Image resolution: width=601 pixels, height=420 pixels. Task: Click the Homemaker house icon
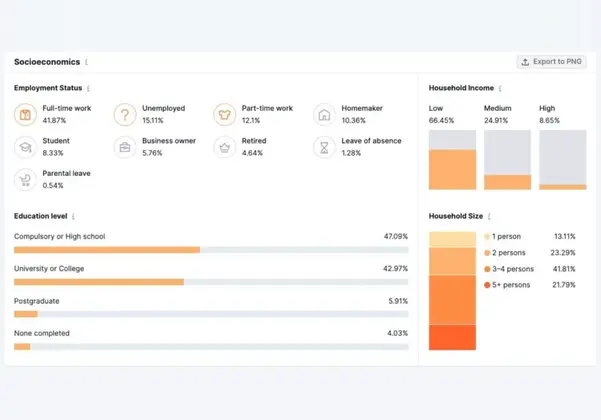(324, 115)
